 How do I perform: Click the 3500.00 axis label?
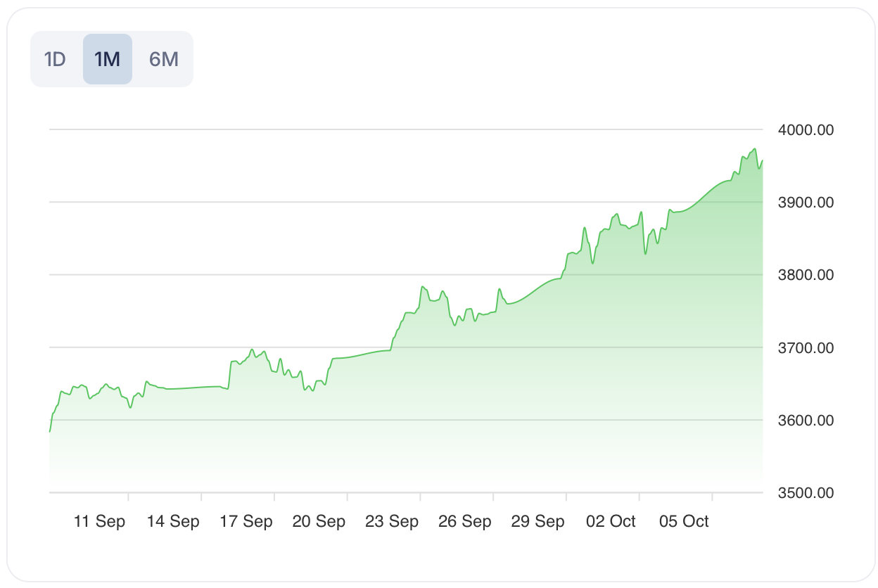click(806, 493)
